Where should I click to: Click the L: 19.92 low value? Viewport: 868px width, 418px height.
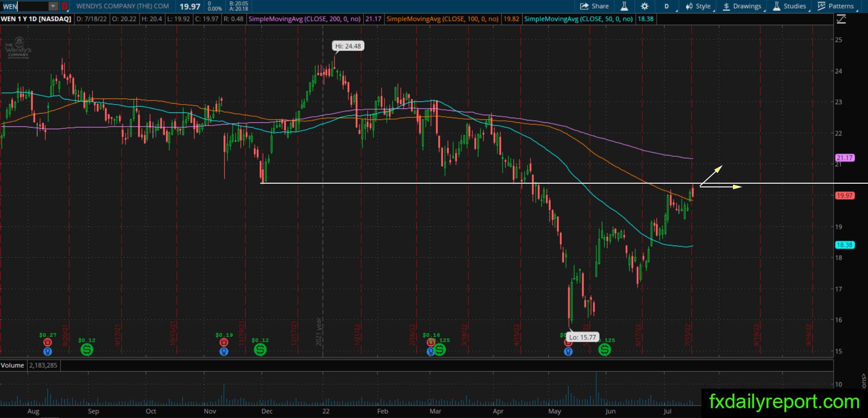(179, 19)
